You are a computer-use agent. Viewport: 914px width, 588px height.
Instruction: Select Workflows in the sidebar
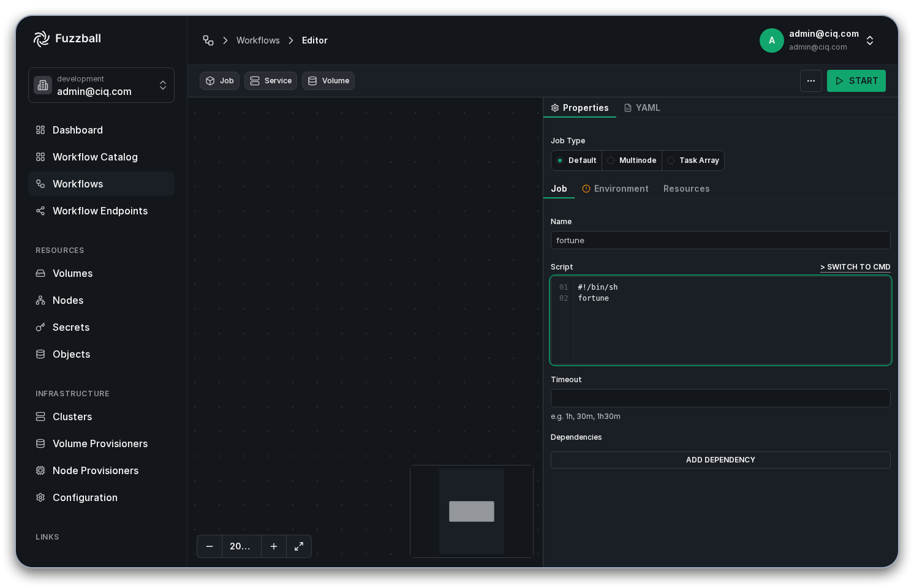(101, 184)
